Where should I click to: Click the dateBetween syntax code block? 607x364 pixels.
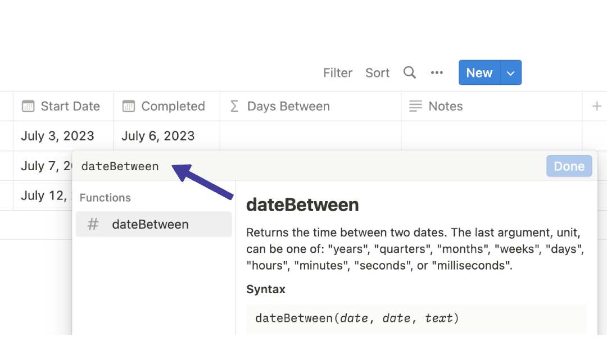tap(416, 319)
